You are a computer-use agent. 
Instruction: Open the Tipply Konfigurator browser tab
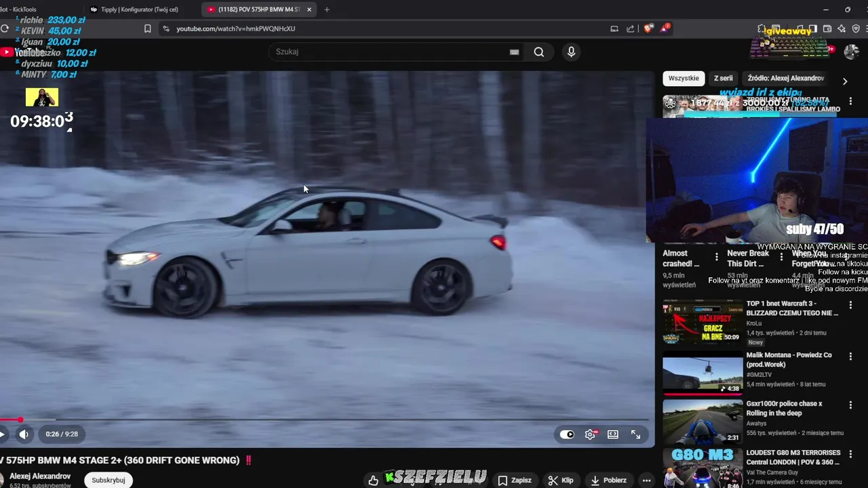139,9
